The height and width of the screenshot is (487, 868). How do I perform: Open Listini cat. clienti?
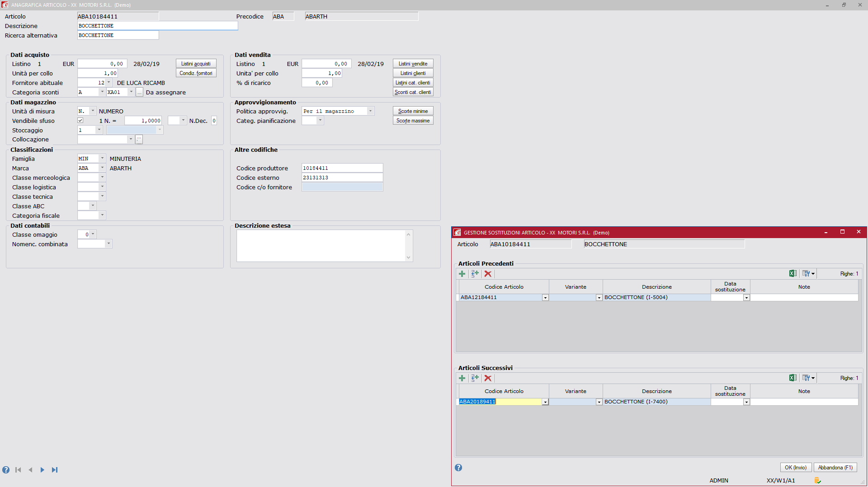[x=413, y=83]
